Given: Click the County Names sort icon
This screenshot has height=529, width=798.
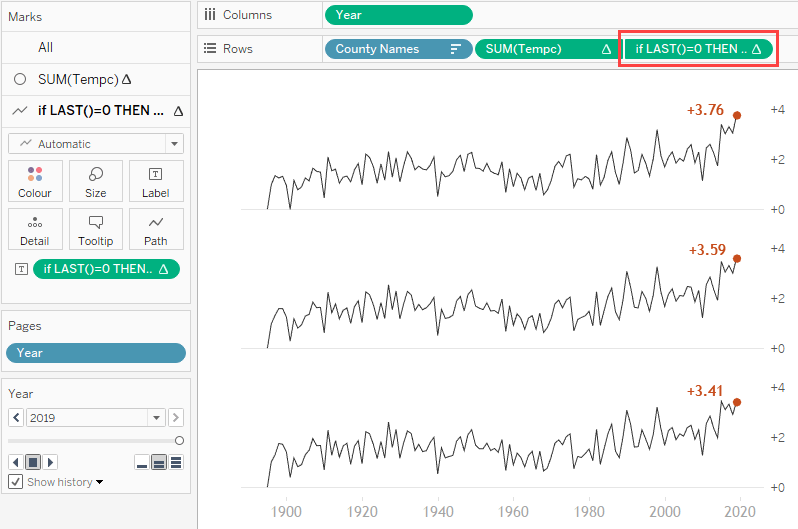Looking at the screenshot, I should click(x=456, y=49).
